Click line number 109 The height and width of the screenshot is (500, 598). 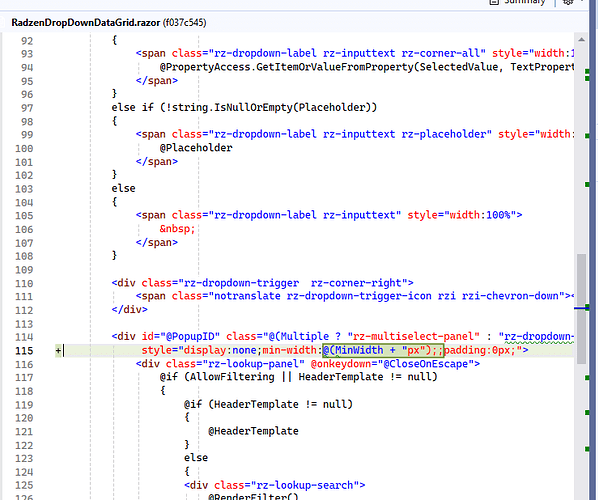tap(24, 270)
